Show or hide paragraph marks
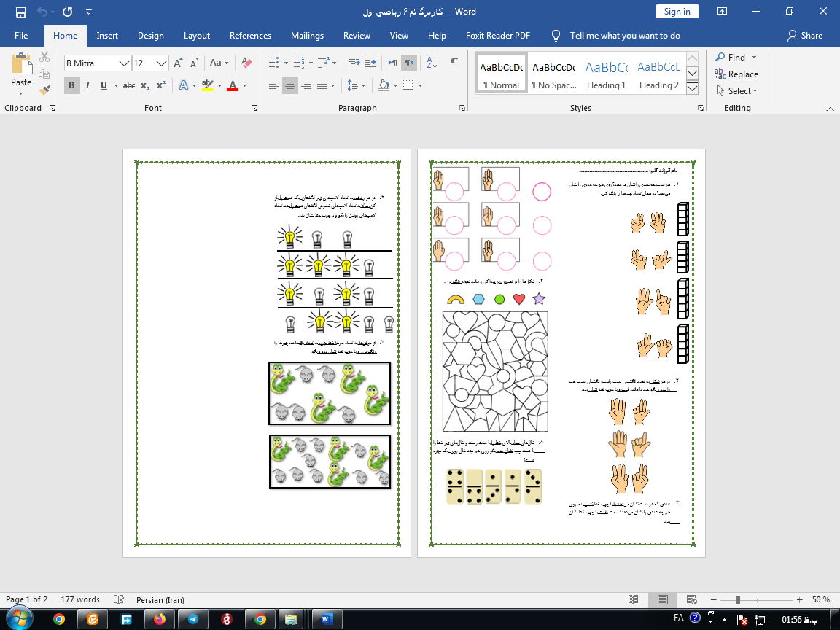Image resolution: width=840 pixels, height=630 pixels. (454, 63)
